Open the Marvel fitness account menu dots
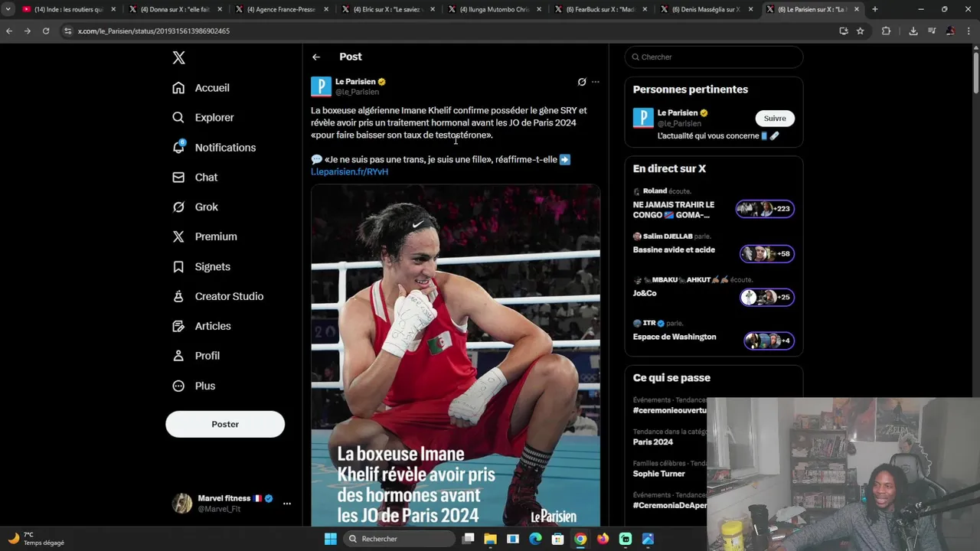This screenshot has width=980, height=551. 287,504
